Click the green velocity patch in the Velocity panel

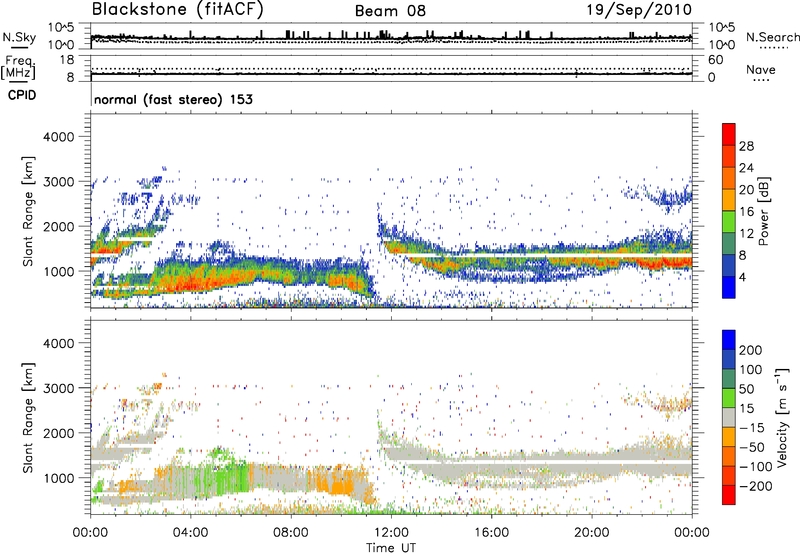[x=224, y=477]
